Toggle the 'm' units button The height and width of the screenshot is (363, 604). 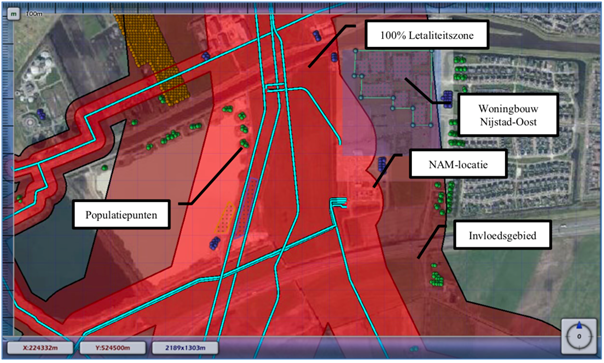tap(14, 14)
